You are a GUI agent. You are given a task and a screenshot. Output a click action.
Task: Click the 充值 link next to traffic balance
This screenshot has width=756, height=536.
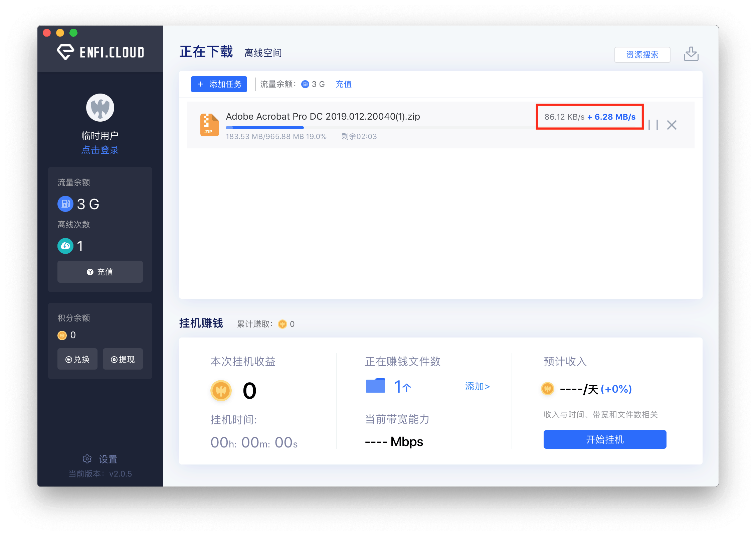(x=343, y=84)
